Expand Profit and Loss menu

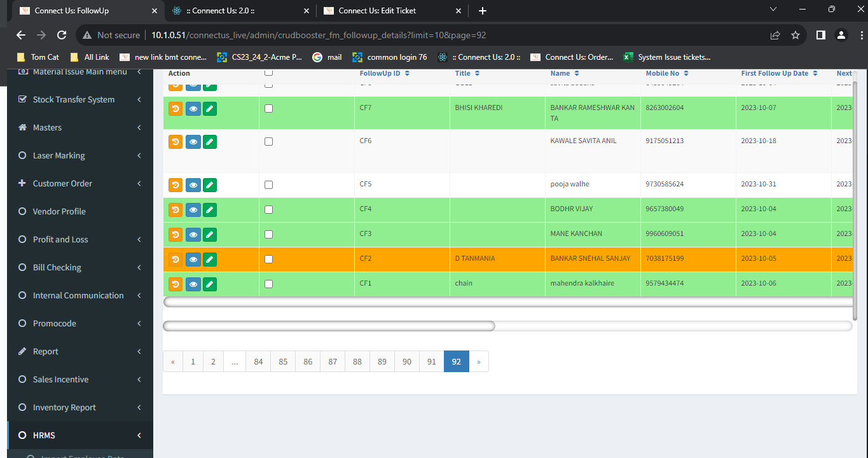pos(80,240)
